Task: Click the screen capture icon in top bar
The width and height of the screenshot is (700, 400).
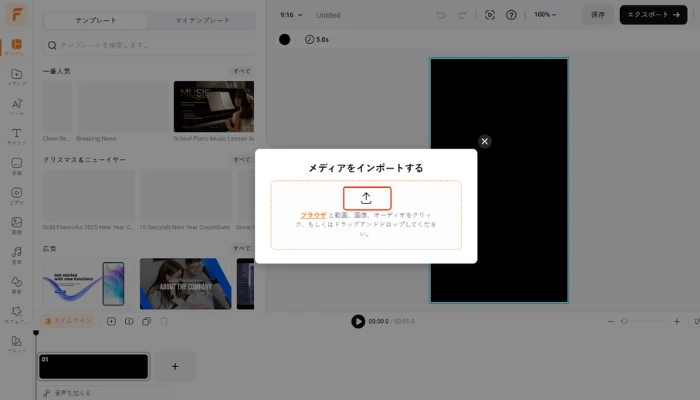Action: [x=490, y=15]
